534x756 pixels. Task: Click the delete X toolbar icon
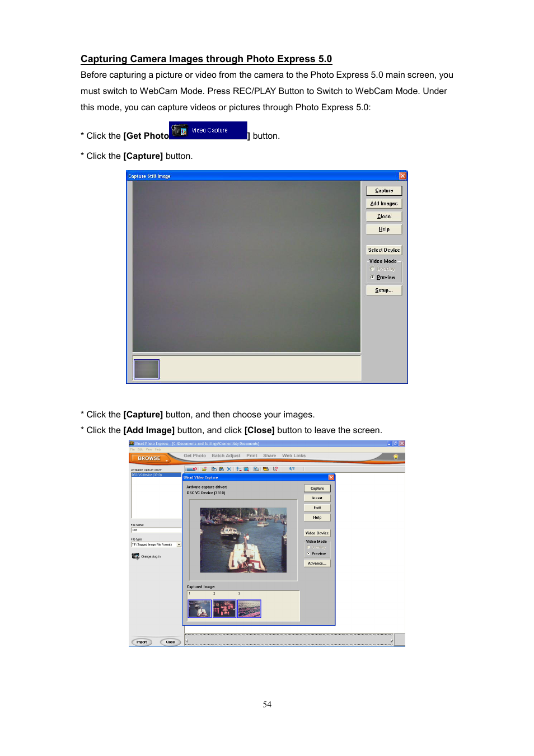pyautogui.click(x=229, y=469)
